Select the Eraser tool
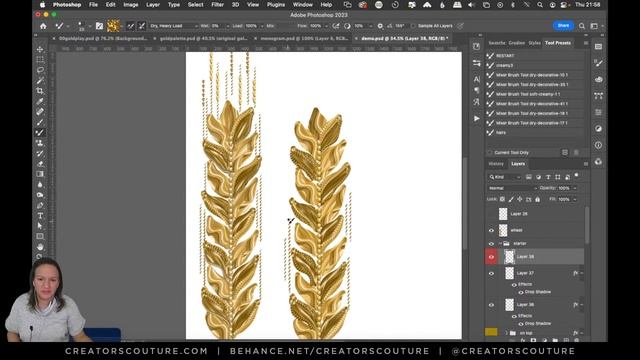The width and height of the screenshot is (640, 360). tap(40, 164)
